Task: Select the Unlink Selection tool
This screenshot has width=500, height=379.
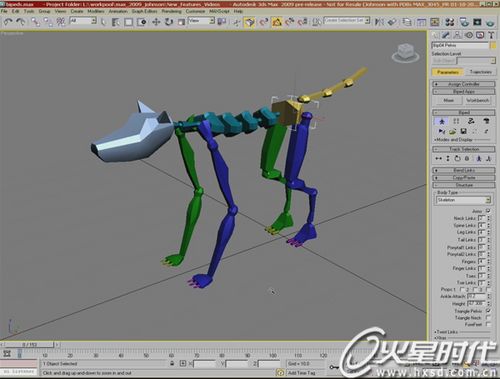Action: [48, 22]
